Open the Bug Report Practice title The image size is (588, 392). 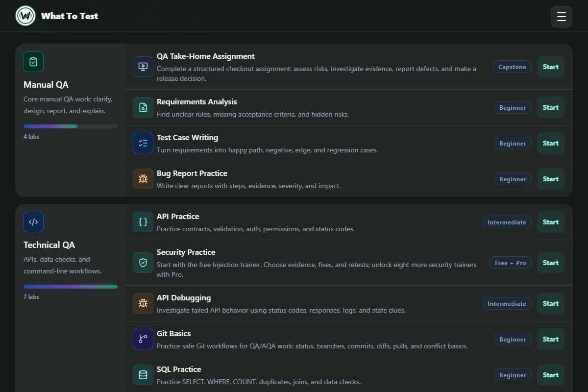click(192, 173)
